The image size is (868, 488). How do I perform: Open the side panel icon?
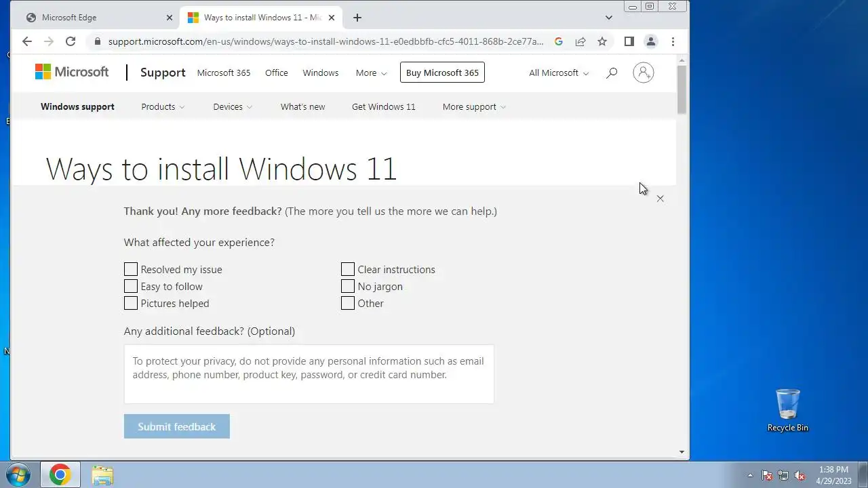(x=629, y=41)
